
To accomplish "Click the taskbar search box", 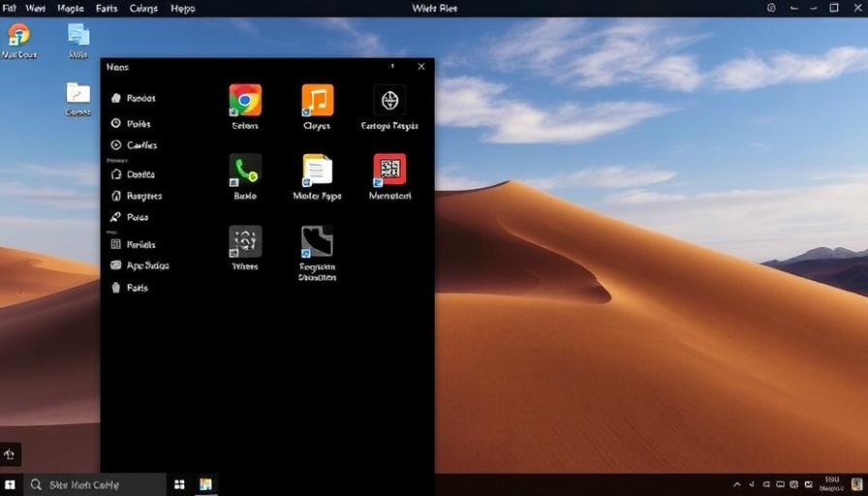I will coord(95,485).
